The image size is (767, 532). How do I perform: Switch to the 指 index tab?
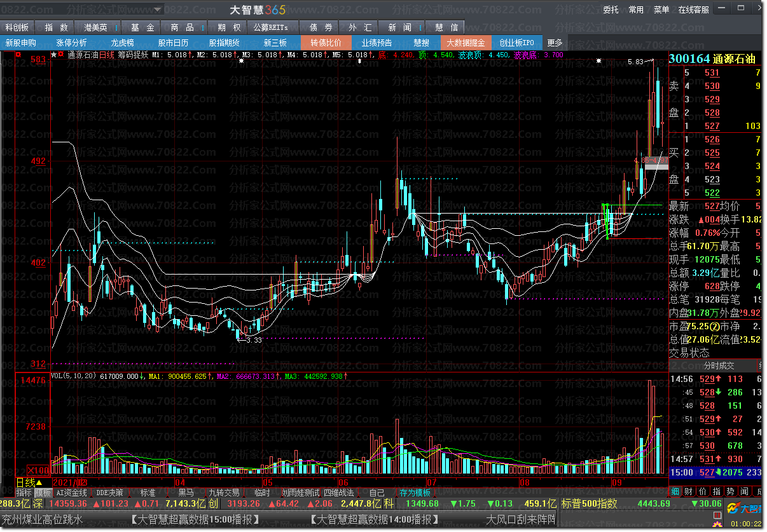coord(716,491)
